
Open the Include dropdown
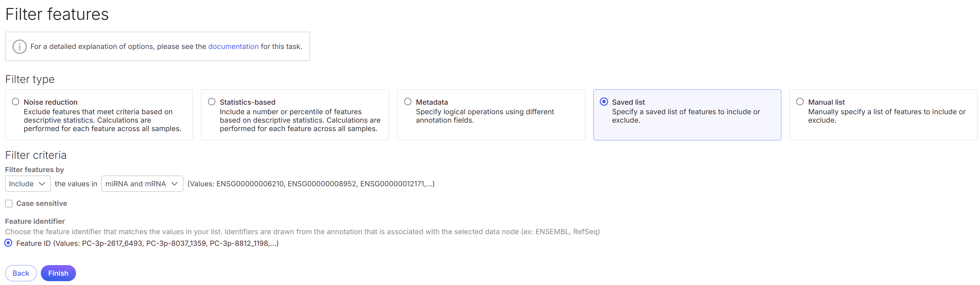(x=27, y=184)
